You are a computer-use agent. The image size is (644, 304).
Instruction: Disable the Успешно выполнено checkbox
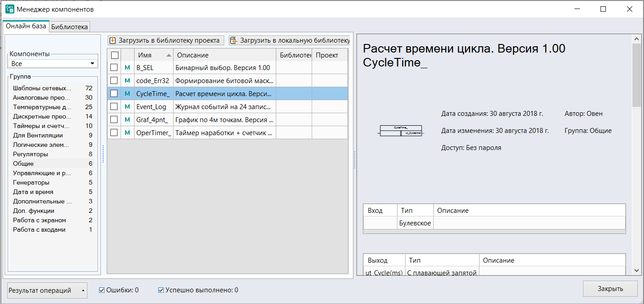click(x=161, y=290)
